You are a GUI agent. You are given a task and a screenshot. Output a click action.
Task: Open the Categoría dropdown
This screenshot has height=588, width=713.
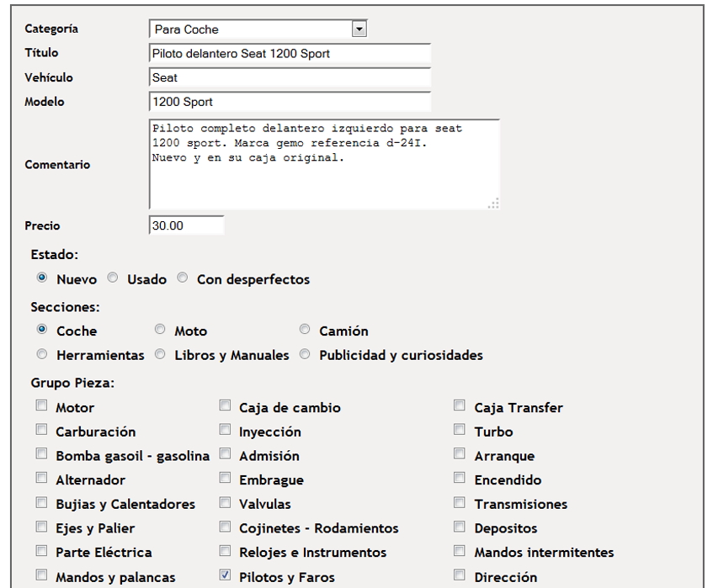tap(258, 29)
